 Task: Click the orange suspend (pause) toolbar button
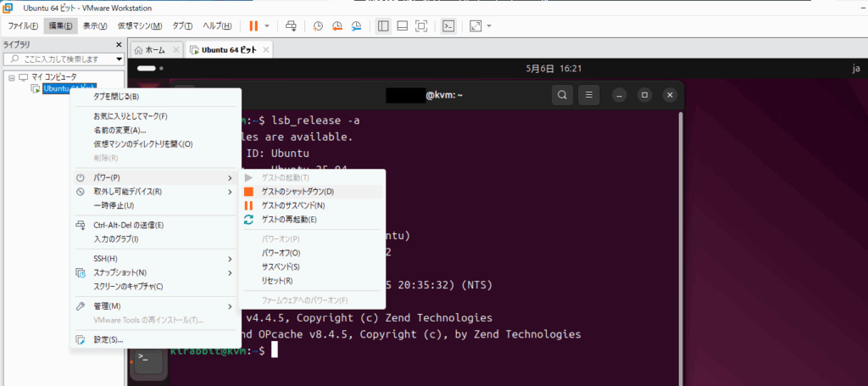253,26
